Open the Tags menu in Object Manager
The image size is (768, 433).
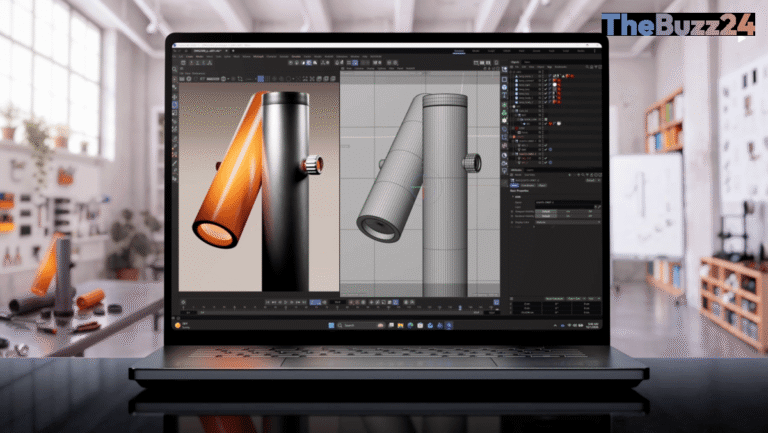pos(550,67)
